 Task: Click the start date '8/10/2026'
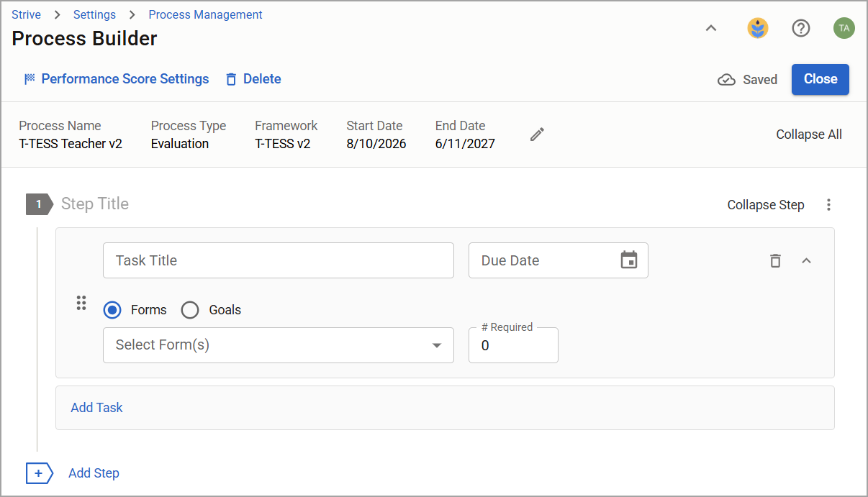[x=376, y=144]
